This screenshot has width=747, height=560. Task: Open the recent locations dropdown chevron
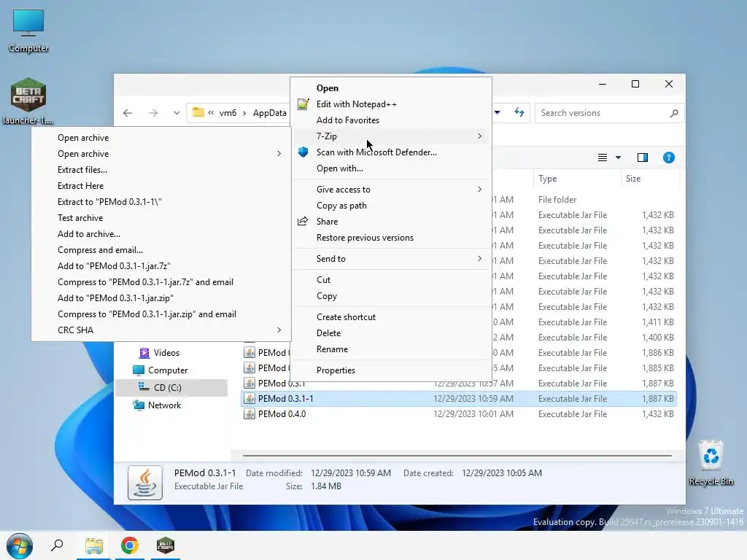click(177, 113)
